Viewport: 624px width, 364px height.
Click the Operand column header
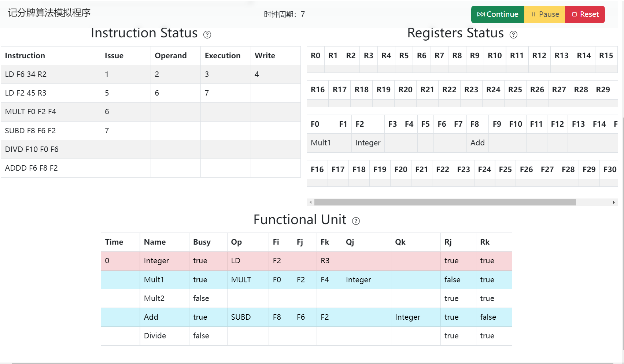[x=176, y=56]
